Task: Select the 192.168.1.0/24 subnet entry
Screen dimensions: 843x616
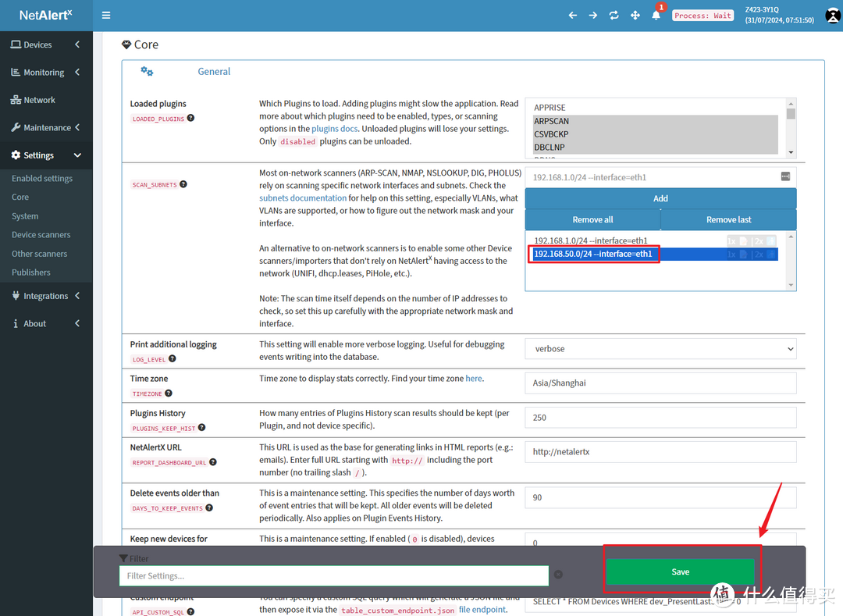Action: 590,241
